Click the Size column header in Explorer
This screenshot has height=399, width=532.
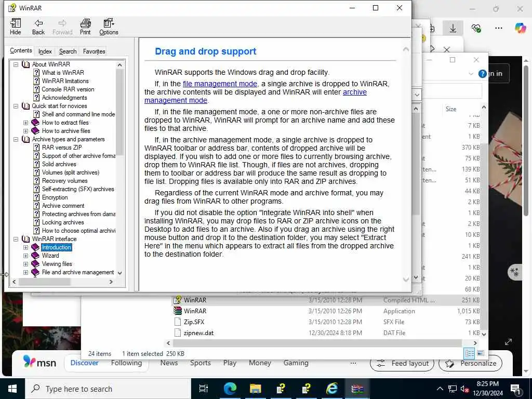[451, 109]
